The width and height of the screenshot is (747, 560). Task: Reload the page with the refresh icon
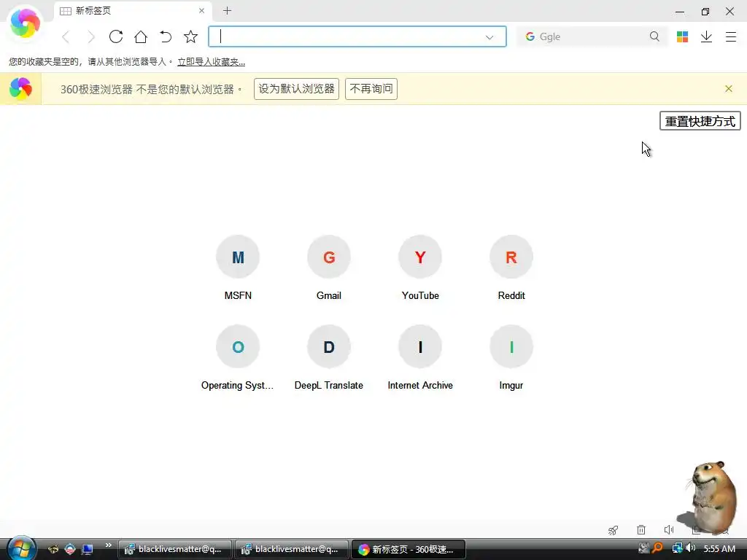116,36
